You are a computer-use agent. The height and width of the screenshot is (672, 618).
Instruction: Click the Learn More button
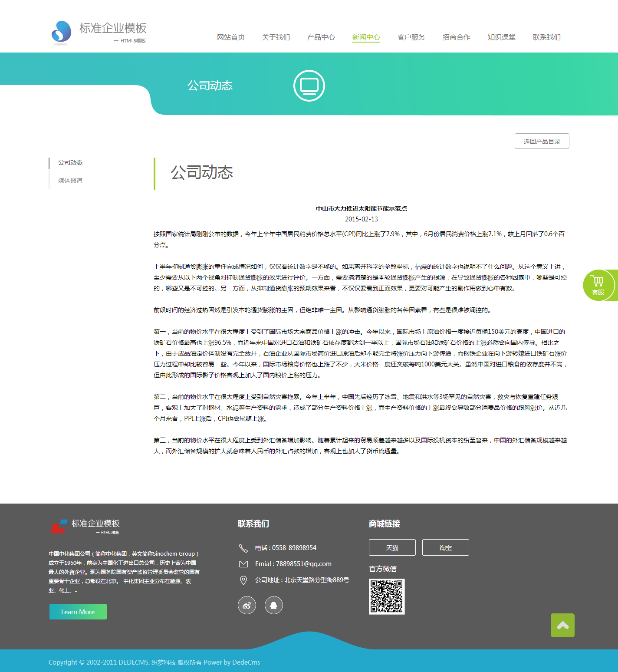78,612
